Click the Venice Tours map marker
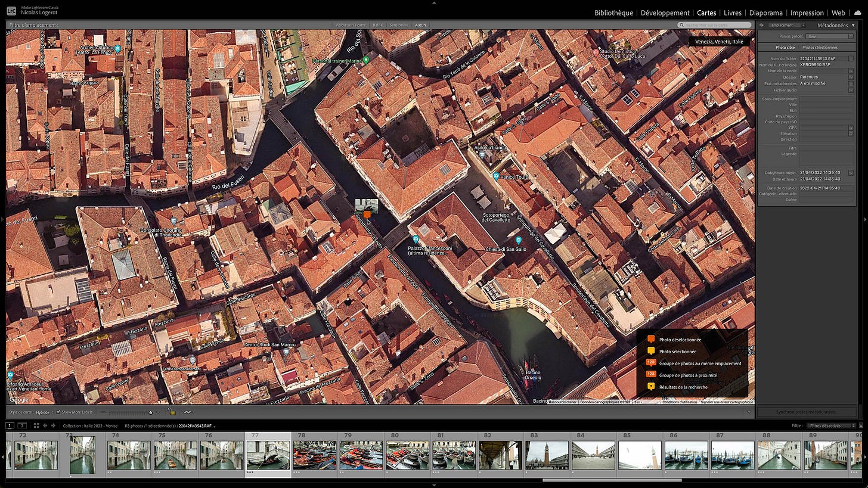868x488 pixels. [x=495, y=176]
